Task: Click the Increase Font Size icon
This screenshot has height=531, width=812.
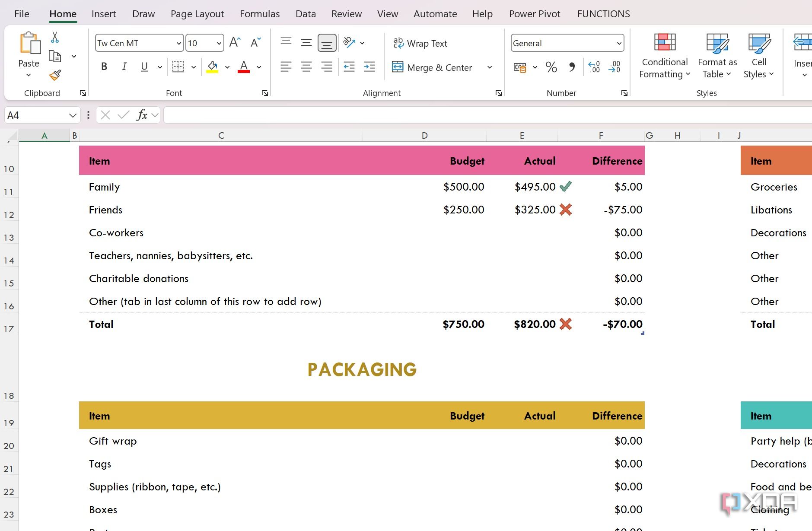Action: [235, 42]
